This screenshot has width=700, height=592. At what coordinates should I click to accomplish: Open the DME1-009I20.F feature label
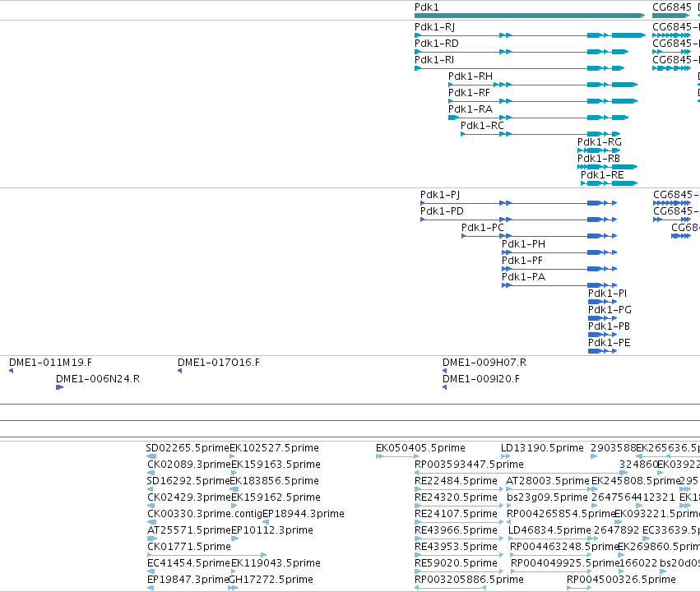(x=481, y=379)
